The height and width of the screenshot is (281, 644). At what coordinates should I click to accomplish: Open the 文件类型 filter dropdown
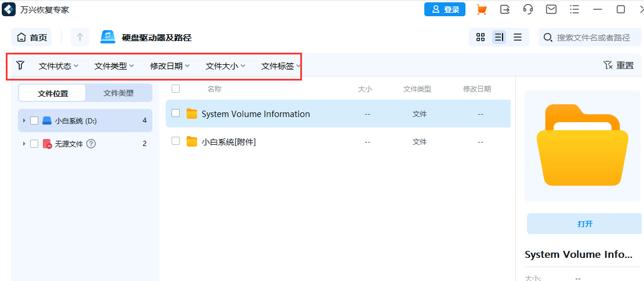tap(114, 65)
